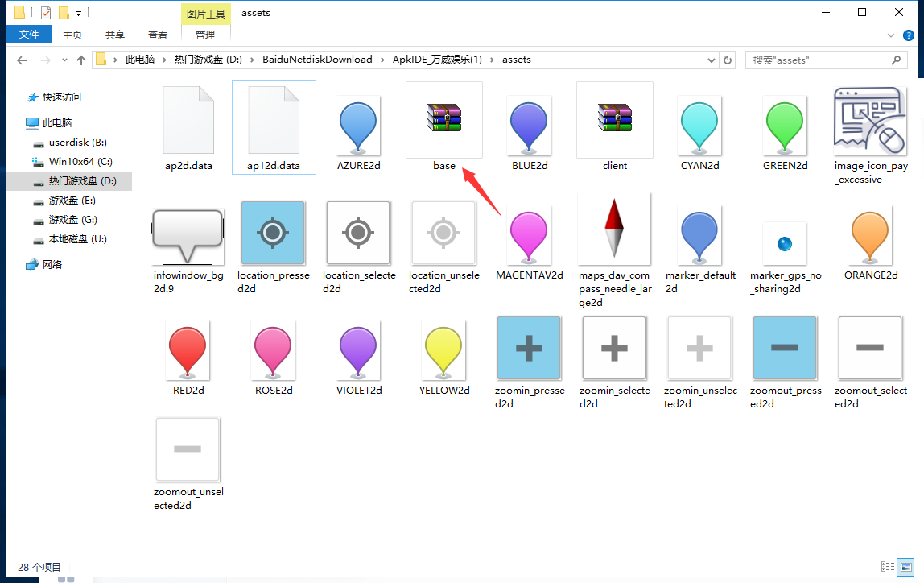Select the location_pressed2d icon
Viewport: 924px width, 583px height.
273,233
